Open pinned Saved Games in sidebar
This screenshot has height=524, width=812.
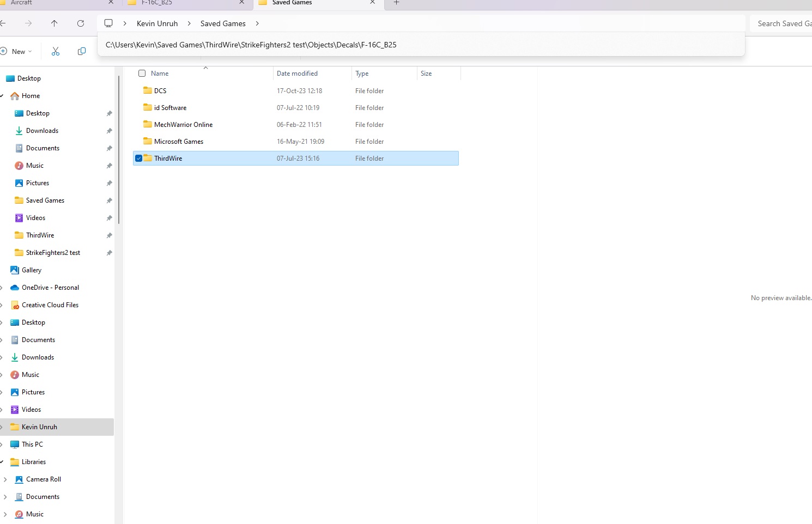(x=45, y=200)
